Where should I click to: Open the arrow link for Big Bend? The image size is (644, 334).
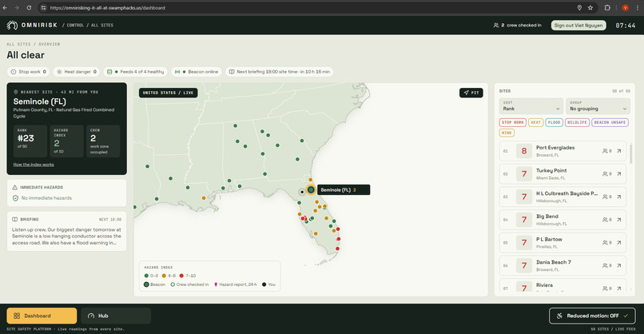tap(619, 220)
